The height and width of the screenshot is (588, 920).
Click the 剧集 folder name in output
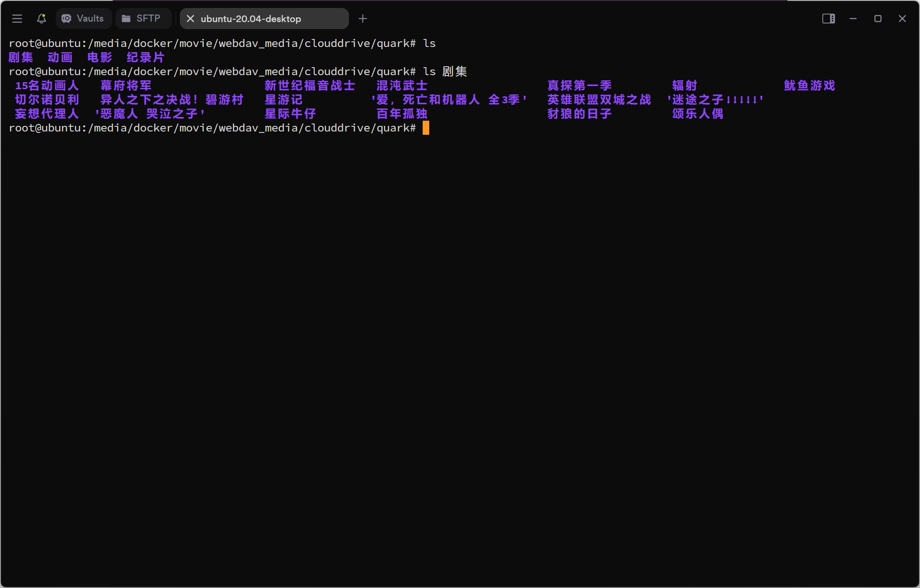pyautogui.click(x=21, y=57)
